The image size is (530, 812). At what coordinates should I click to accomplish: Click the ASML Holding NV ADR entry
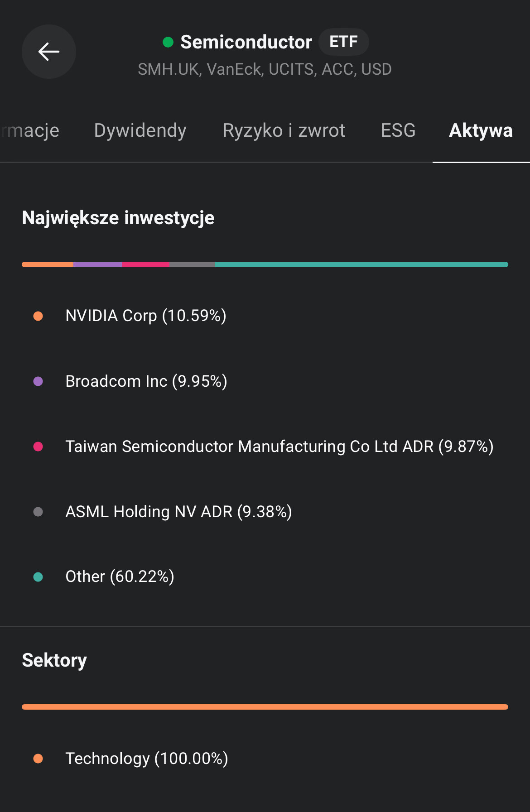(x=178, y=512)
